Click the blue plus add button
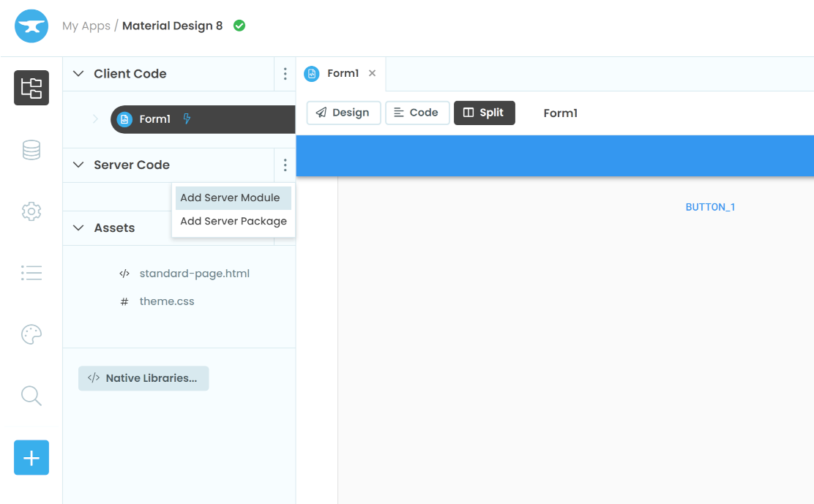 pyautogui.click(x=31, y=457)
